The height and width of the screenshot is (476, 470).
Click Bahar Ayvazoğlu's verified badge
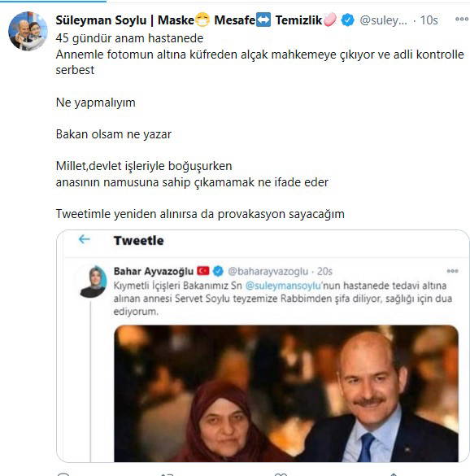pos(218,271)
